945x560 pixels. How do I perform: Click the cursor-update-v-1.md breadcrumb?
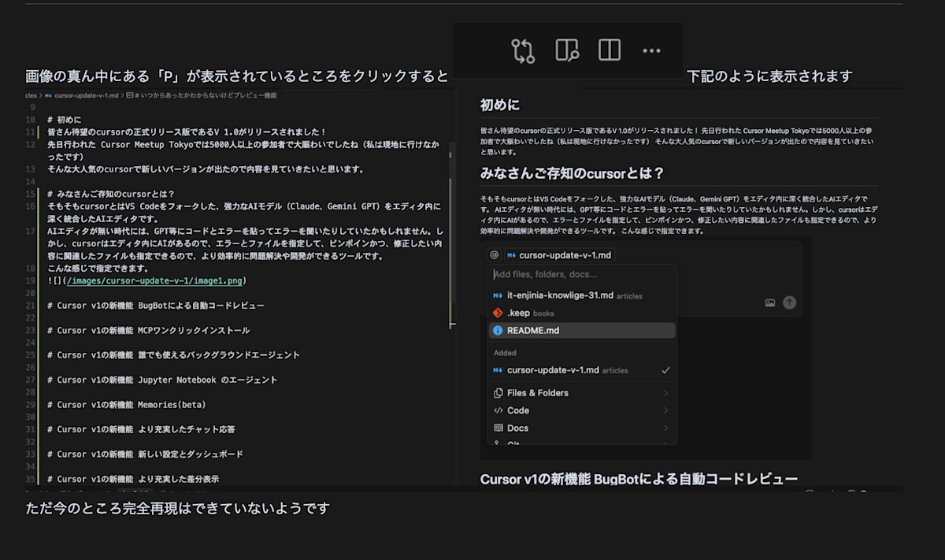click(85, 95)
